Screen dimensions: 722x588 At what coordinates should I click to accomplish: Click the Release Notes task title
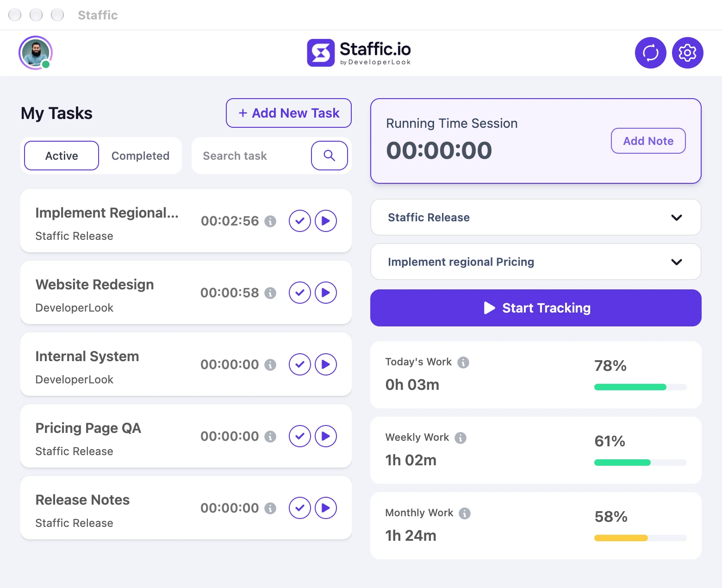click(83, 500)
